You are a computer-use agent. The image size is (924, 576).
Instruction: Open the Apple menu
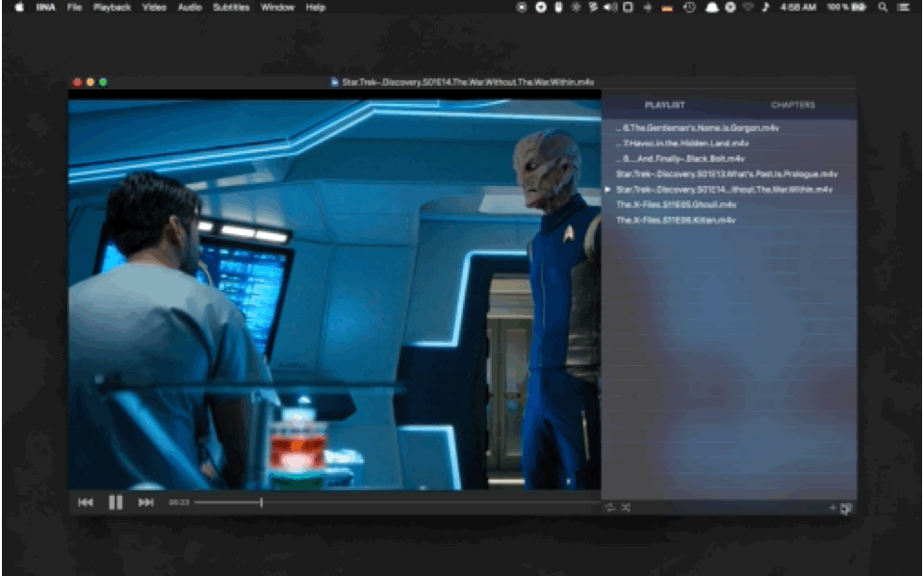click(19, 7)
